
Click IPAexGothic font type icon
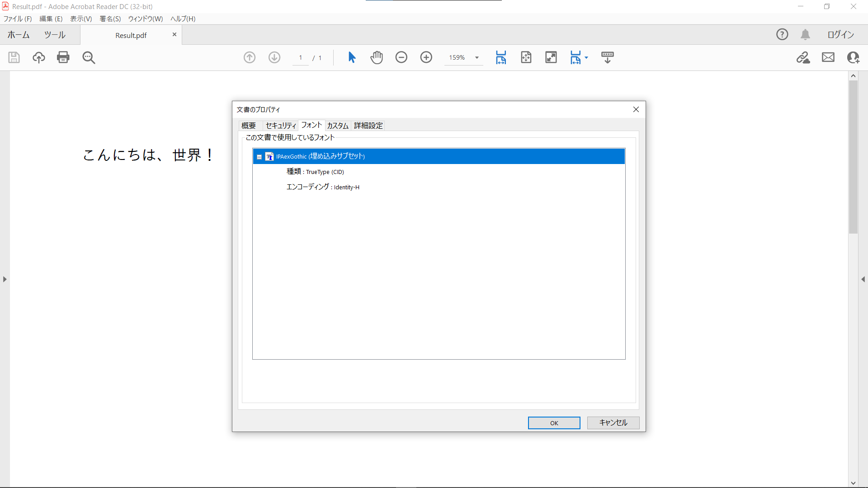click(269, 157)
